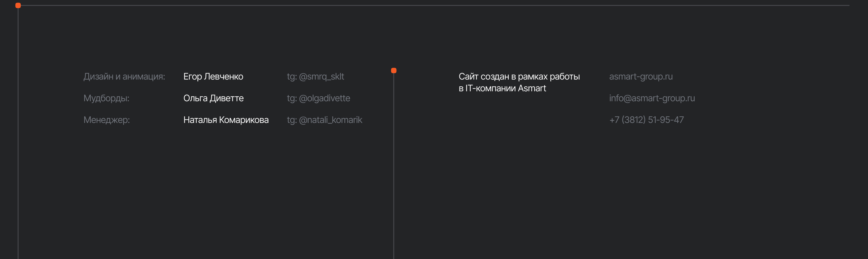Screen dimensions: 868x259
Task: Click the orange dot on center divider
Action: pyautogui.click(x=394, y=71)
